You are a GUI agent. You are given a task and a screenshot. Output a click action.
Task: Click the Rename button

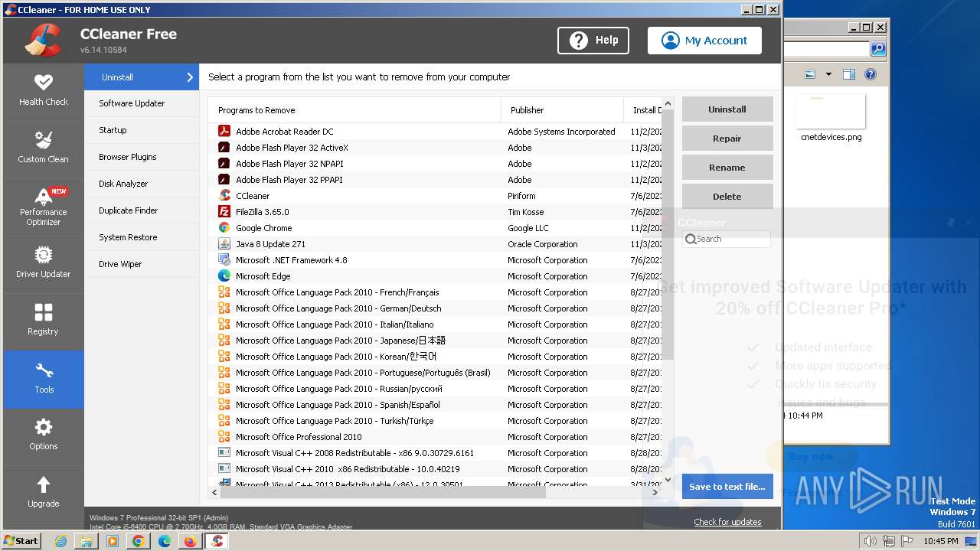(727, 168)
